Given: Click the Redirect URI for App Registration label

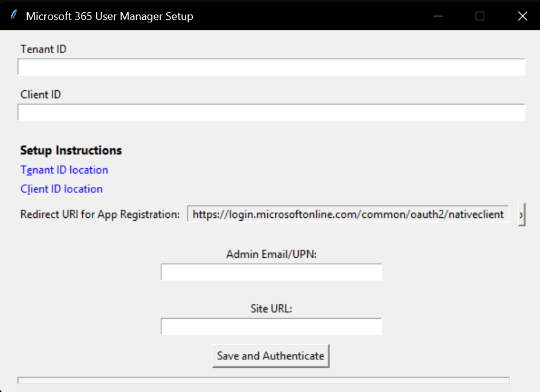Looking at the screenshot, I should [x=100, y=214].
